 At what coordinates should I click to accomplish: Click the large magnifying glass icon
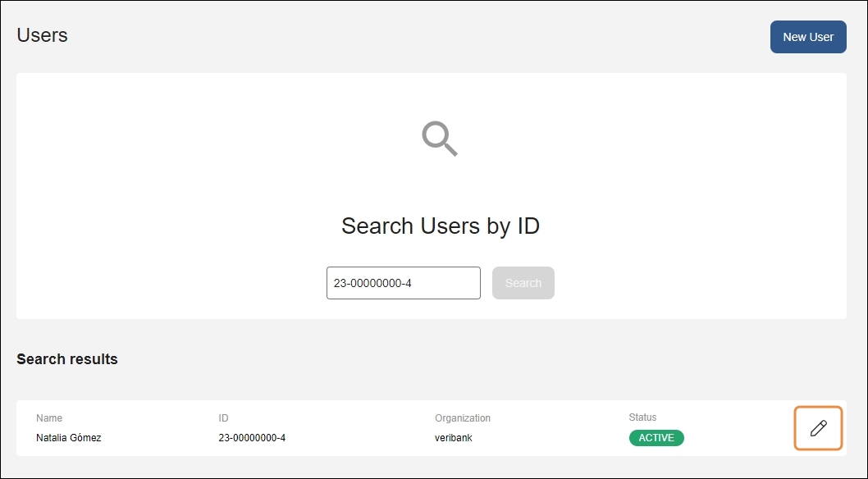[440, 139]
